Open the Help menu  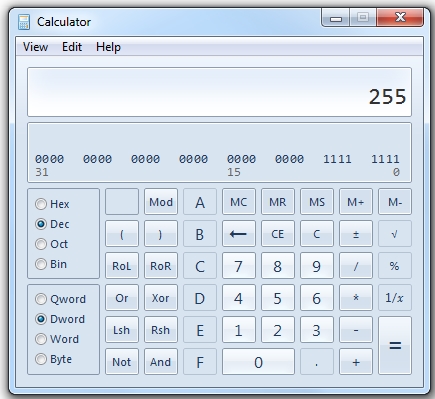coord(108,47)
